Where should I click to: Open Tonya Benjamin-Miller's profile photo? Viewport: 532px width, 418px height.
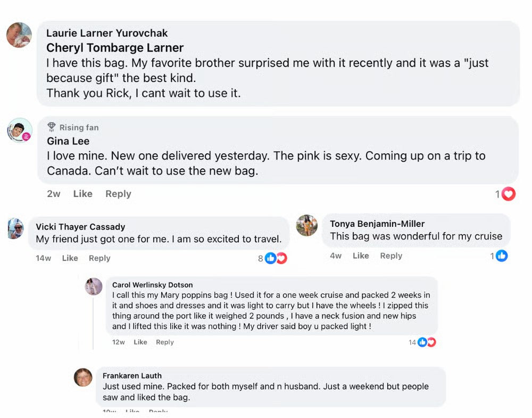click(x=307, y=225)
